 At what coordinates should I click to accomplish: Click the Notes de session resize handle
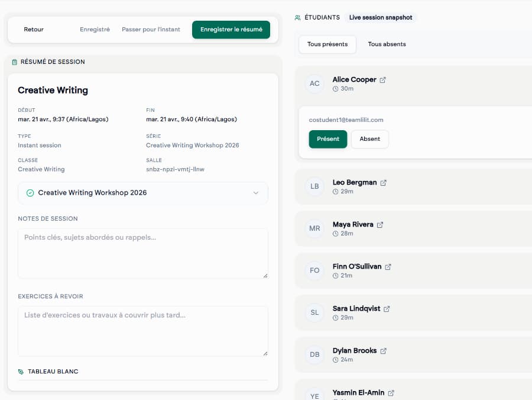265,276
